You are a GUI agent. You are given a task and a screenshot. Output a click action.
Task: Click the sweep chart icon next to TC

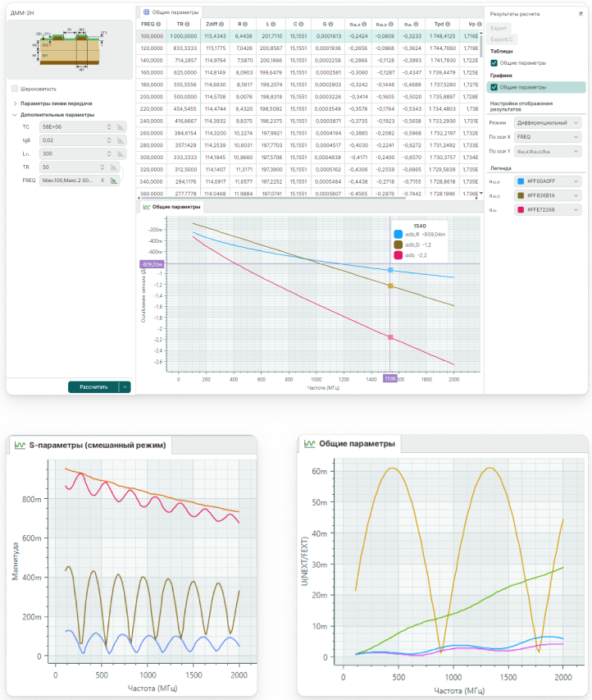click(120, 127)
